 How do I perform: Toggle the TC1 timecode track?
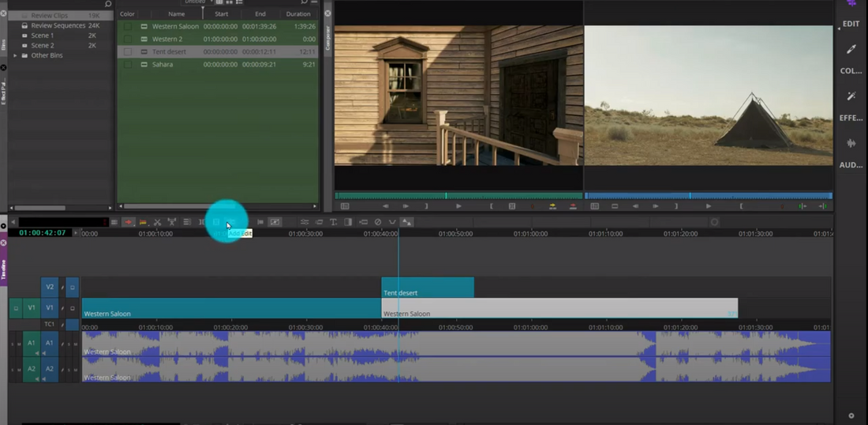point(49,324)
